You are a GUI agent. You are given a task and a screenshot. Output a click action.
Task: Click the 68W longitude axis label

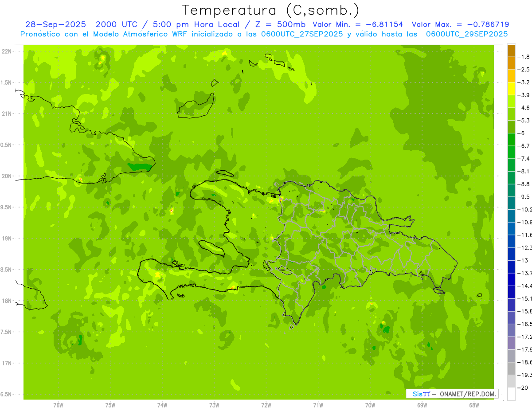click(x=473, y=405)
